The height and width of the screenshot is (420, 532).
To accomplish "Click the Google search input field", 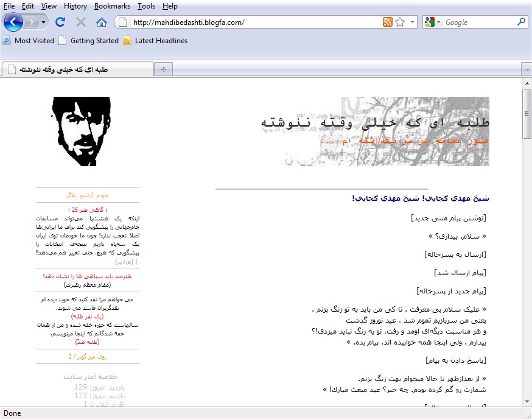I will (479, 23).
